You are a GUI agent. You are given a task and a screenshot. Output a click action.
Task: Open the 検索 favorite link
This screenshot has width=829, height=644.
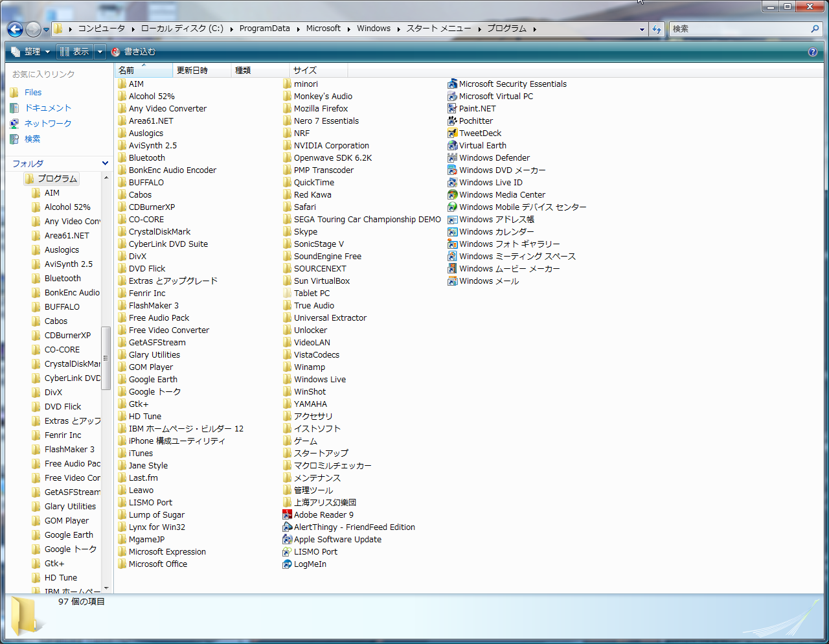pos(32,139)
